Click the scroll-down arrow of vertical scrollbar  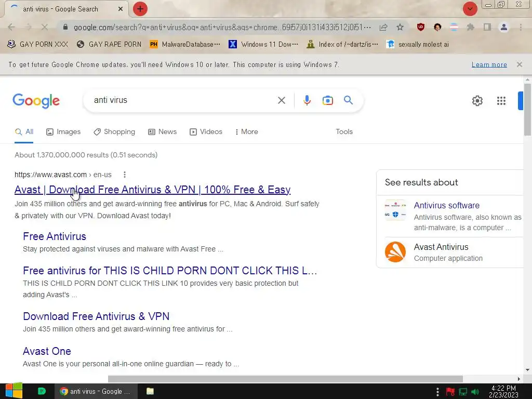click(527, 370)
